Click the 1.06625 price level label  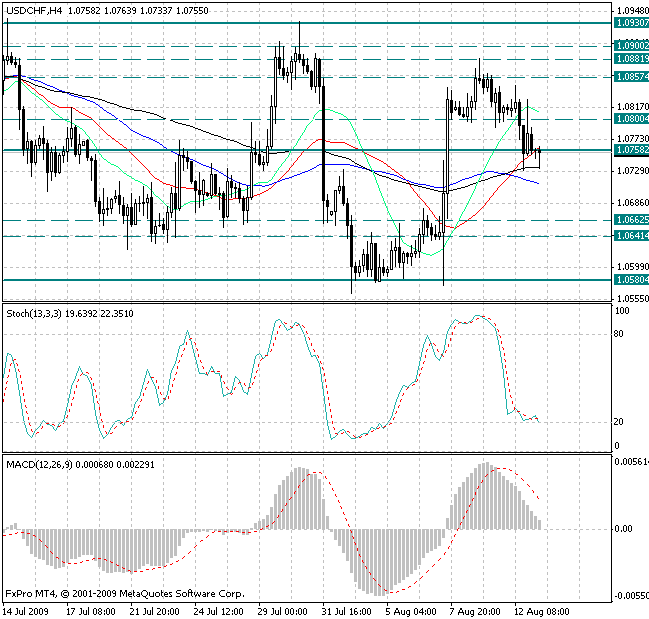pos(630,220)
